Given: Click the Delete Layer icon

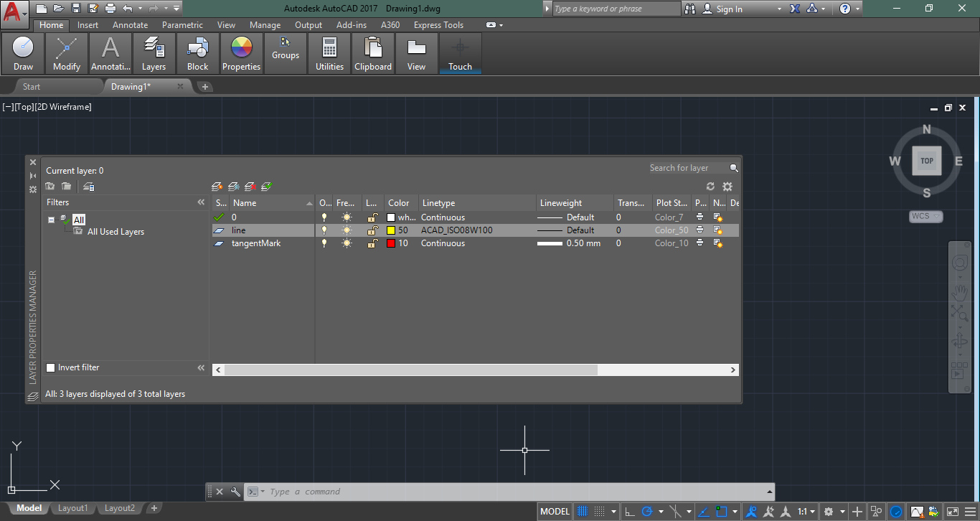Looking at the screenshot, I should 250,187.
